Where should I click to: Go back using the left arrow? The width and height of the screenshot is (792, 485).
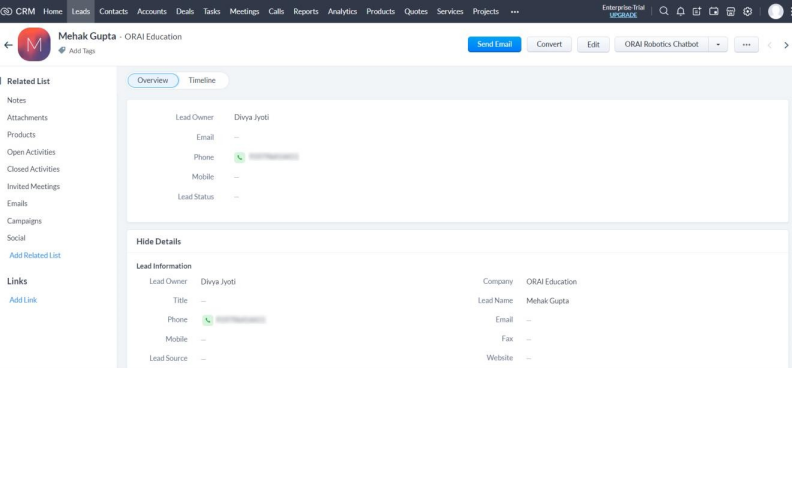9,45
